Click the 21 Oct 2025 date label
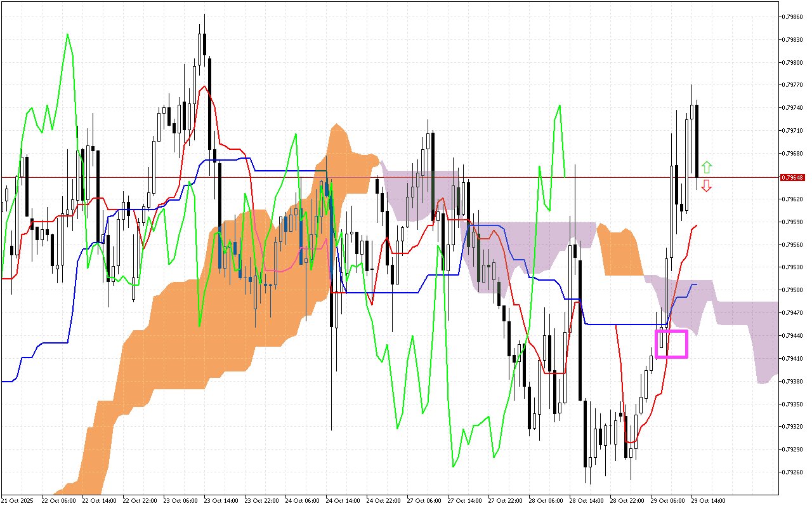Image resolution: width=812 pixels, height=508 pixels. pos(18,500)
